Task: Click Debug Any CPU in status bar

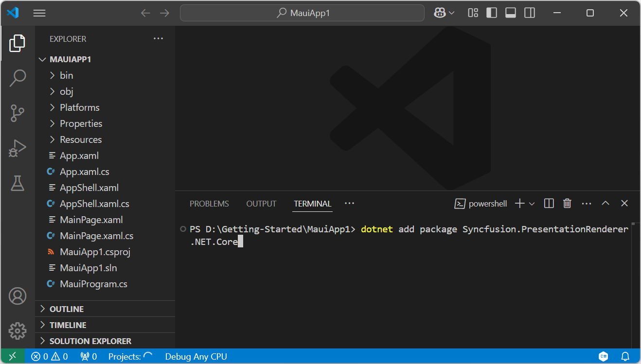Action: point(196,356)
